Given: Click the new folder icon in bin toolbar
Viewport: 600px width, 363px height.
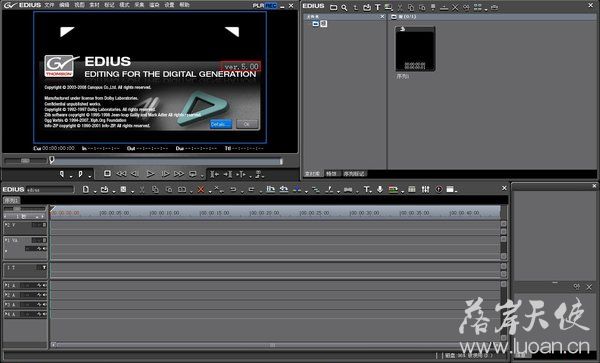Looking at the screenshot, I should click(334, 7).
